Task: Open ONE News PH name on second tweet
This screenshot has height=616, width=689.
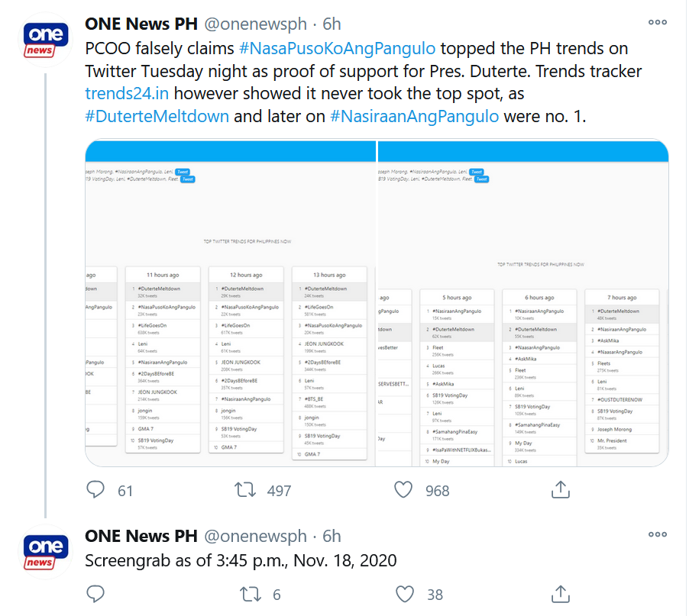Action: (x=141, y=536)
